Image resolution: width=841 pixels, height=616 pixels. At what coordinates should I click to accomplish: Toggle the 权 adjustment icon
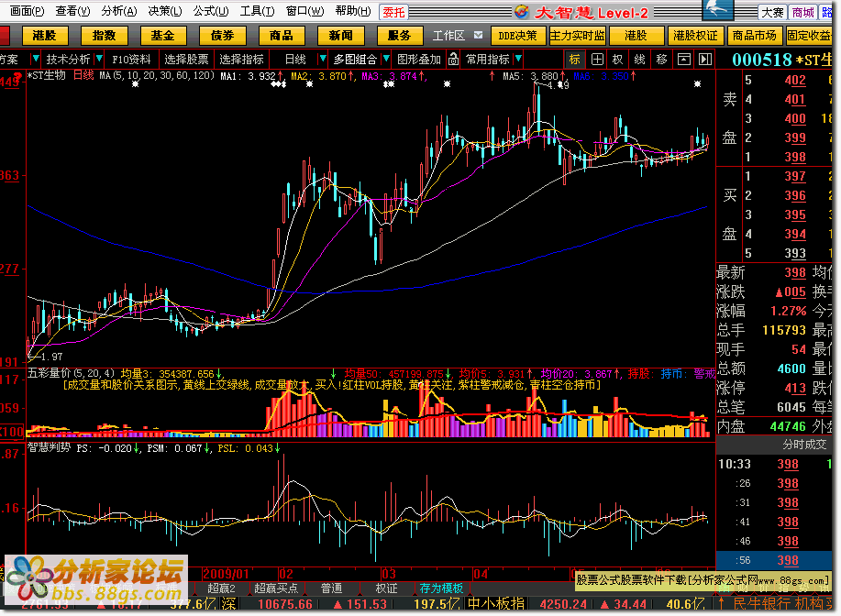(x=618, y=59)
